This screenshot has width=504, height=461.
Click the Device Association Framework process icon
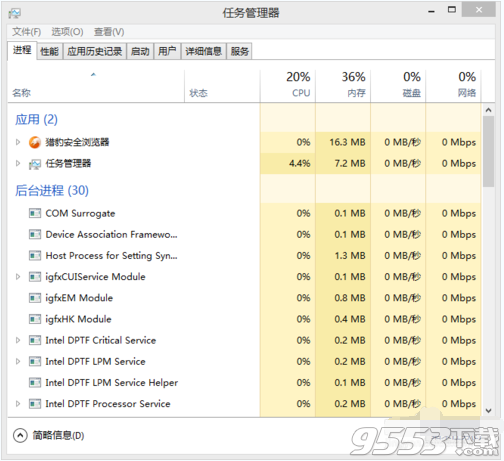point(35,235)
